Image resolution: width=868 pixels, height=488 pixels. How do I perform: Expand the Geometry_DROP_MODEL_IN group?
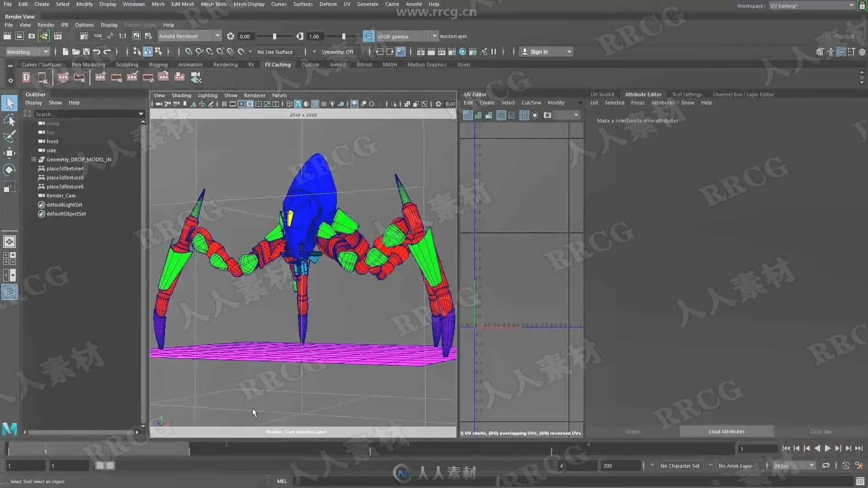pyautogui.click(x=33, y=160)
